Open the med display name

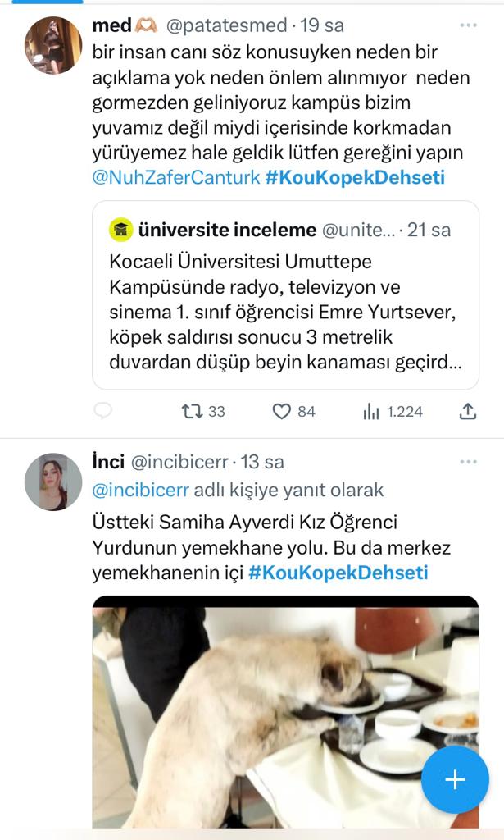click(x=112, y=25)
